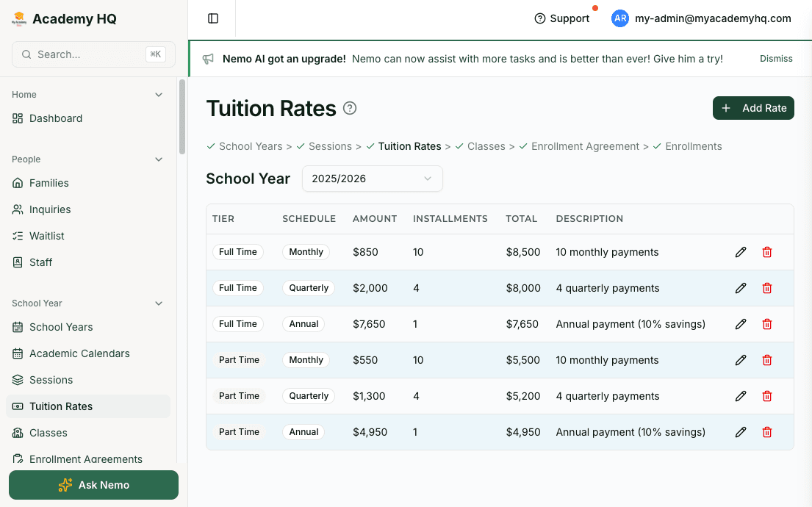Click the DESCRIPTION column header

tap(589, 219)
